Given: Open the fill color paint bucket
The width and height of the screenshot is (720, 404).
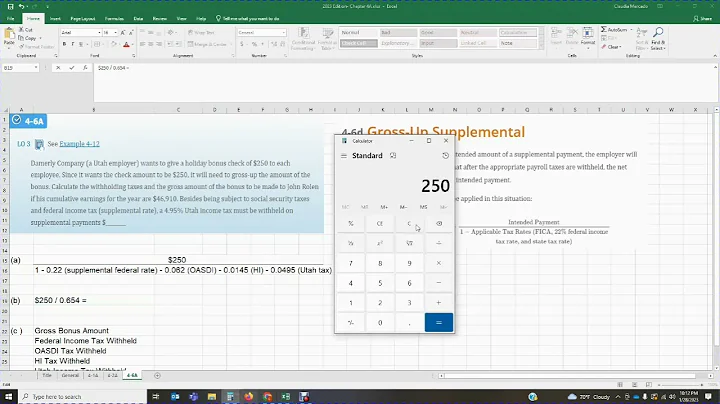Looking at the screenshot, I should tap(113, 45).
